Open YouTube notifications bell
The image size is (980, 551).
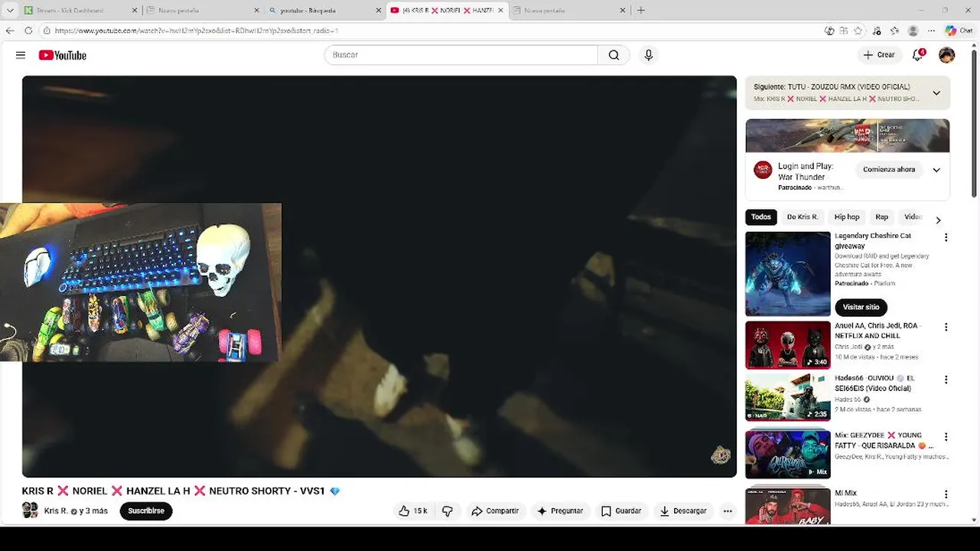click(918, 55)
